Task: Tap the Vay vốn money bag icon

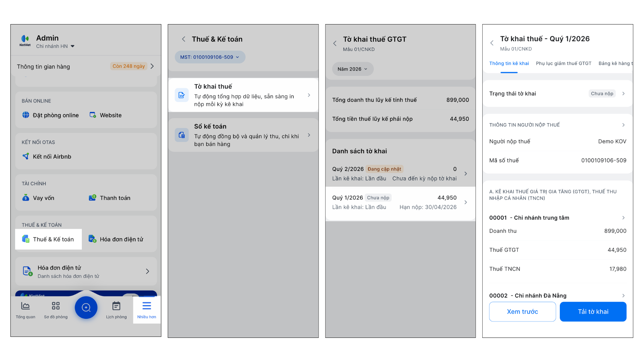Action: [x=26, y=198]
